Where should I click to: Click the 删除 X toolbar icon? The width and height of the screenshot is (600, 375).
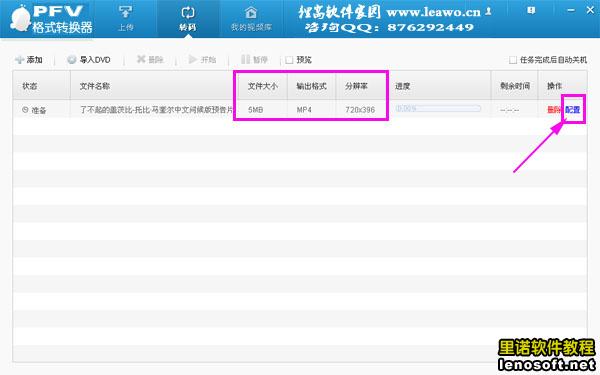pyautogui.click(x=141, y=59)
